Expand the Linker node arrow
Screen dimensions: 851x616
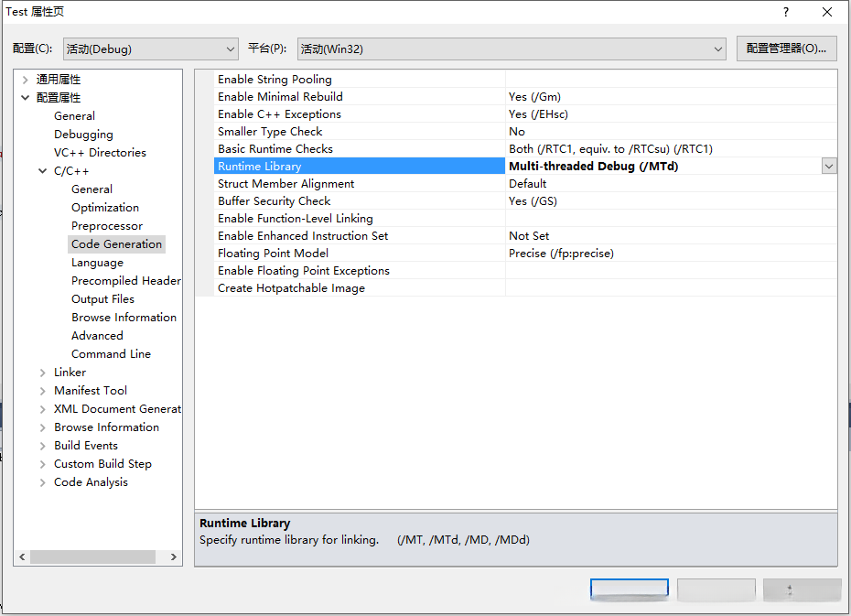point(42,373)
